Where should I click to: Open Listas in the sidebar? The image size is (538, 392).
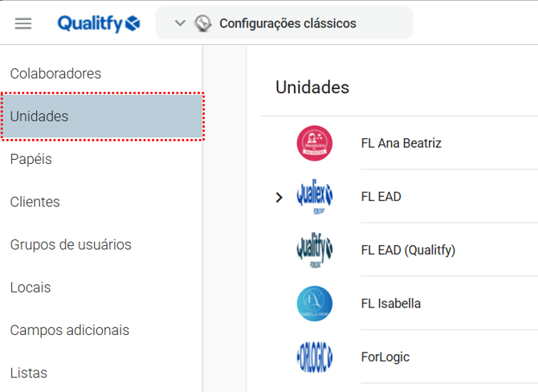(x=29, y=373)
